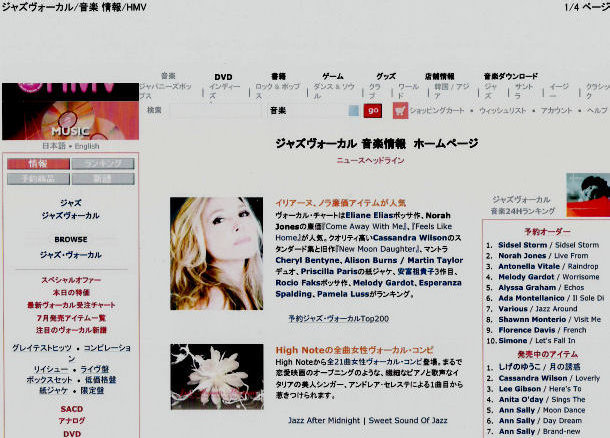Screen dimensions: 610x438
Task: Click the HMV Music logo
Action: (69, 110)
